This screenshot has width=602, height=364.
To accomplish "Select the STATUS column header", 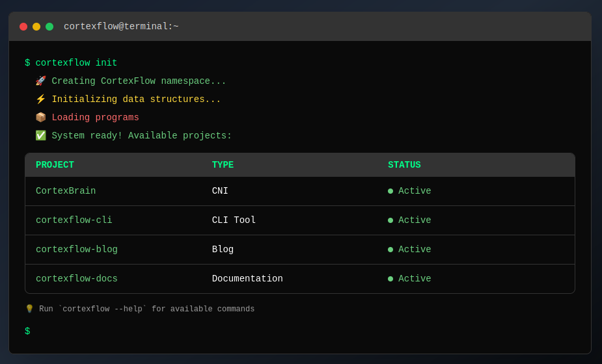I will click(x=404, y=165).
